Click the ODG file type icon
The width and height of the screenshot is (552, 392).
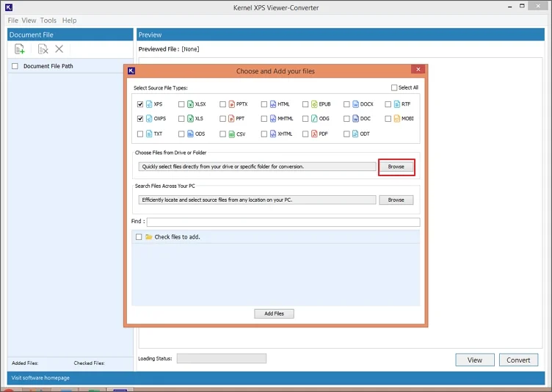pos(314,119)
